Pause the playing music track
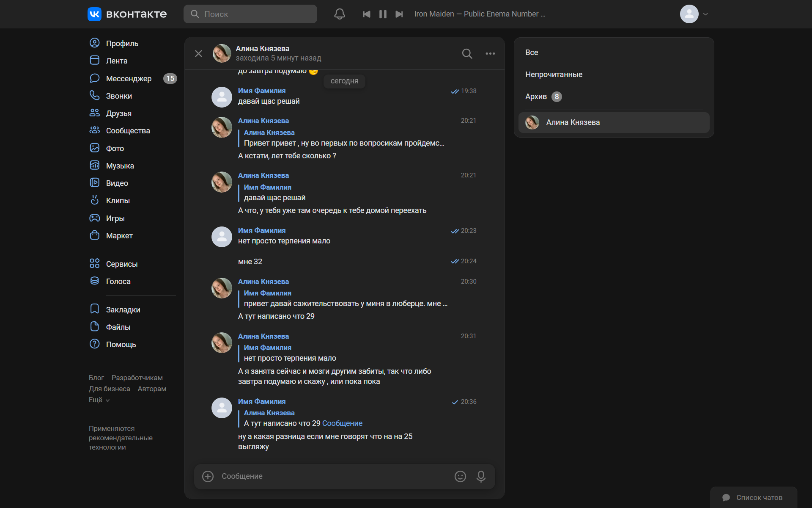This screenshot has width=812, height=508. pos(383,14)
